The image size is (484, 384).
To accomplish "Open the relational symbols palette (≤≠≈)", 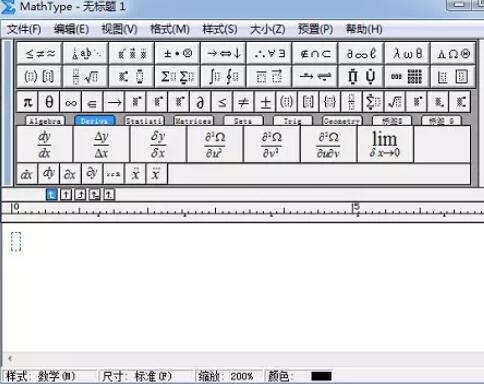I will [39, 53].
